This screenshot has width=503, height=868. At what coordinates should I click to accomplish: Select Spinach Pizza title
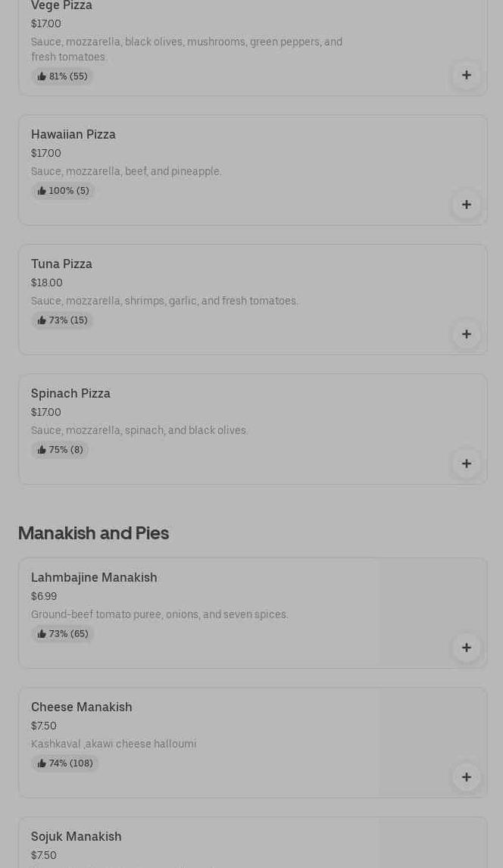70,394
